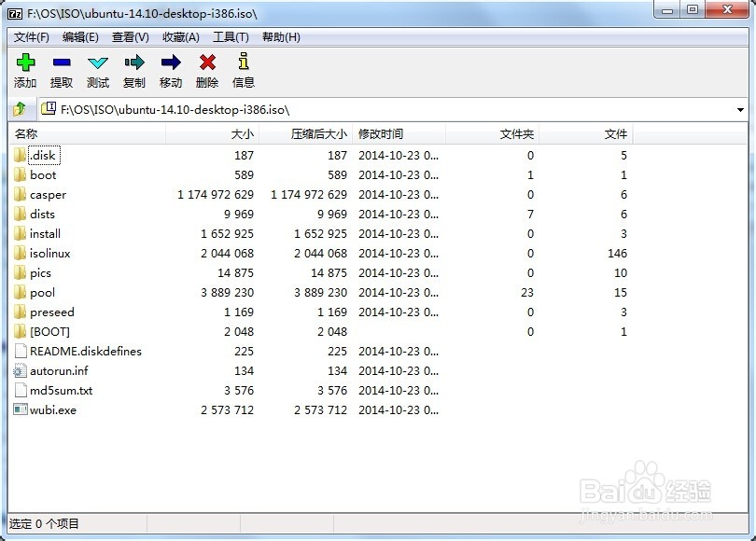This screenshot has width=756, height=541.
Task: Click the 7z icon in title bar
Action: click(x=15, y=13)
